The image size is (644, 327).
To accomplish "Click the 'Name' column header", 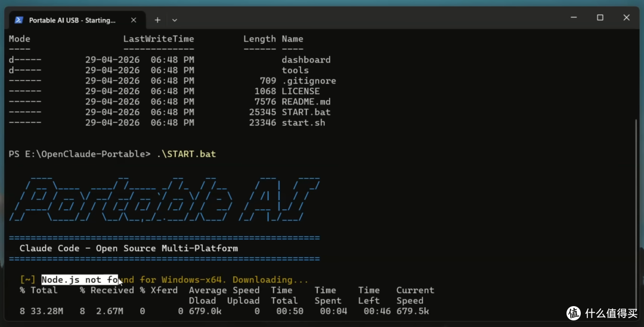I will click(292, 39).
